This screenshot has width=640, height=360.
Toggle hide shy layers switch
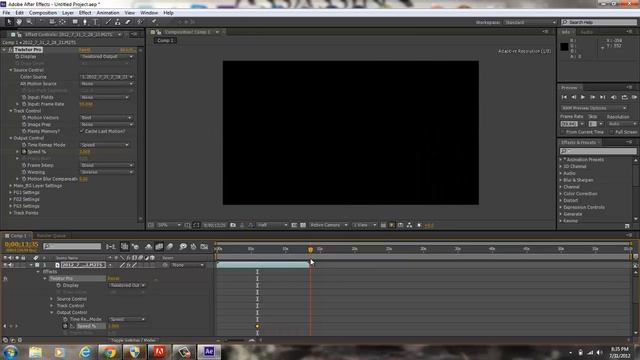149,247
